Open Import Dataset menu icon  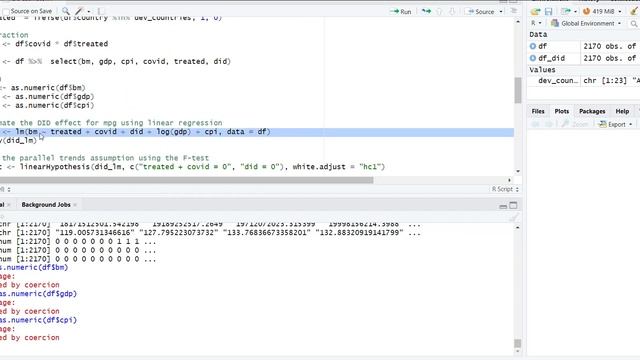(568, 11)
